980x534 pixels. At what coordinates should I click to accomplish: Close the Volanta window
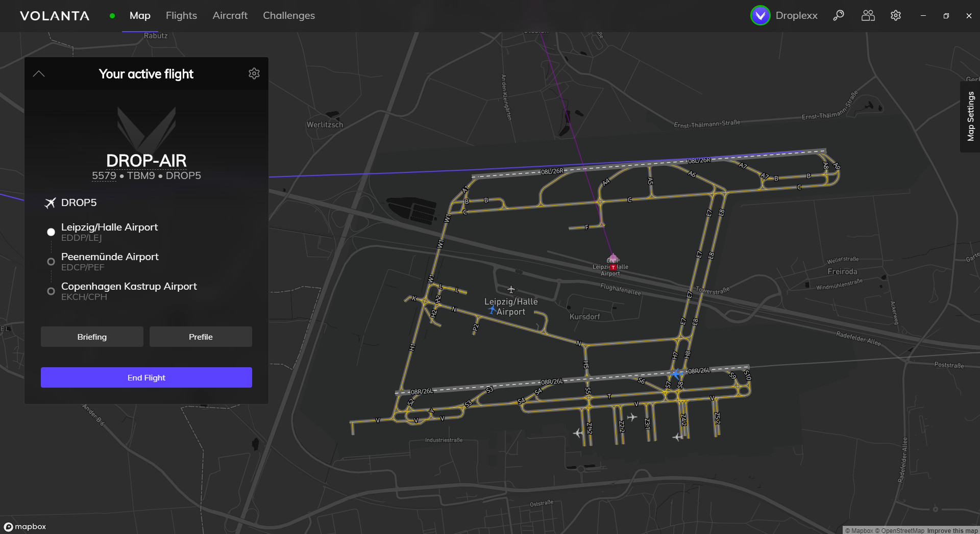point(969,16)
